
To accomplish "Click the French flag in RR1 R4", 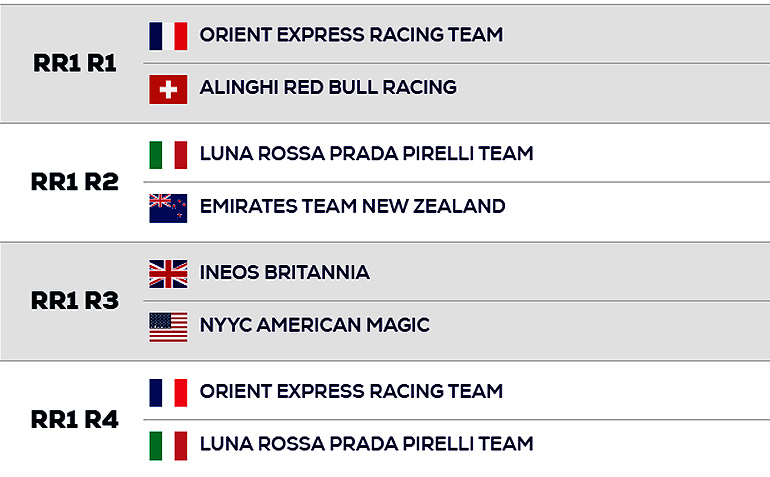I will coord(168,392).
